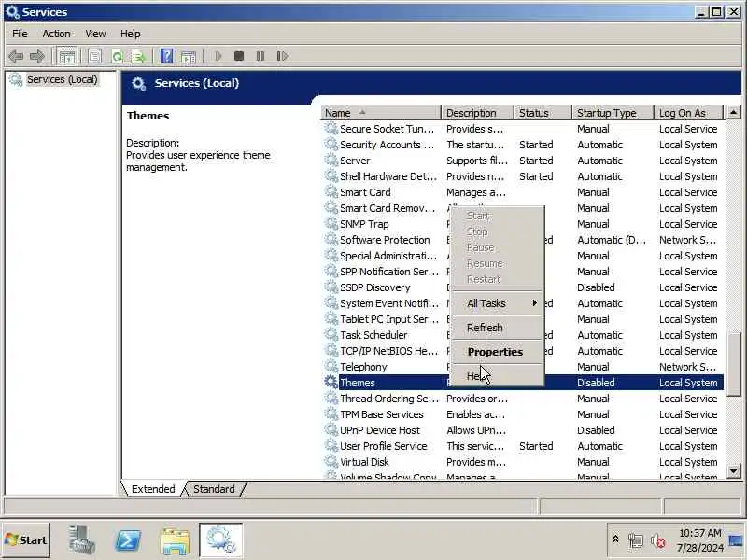Show hidden tray icons chevron

pyautogui.click(x=615, y=539)
